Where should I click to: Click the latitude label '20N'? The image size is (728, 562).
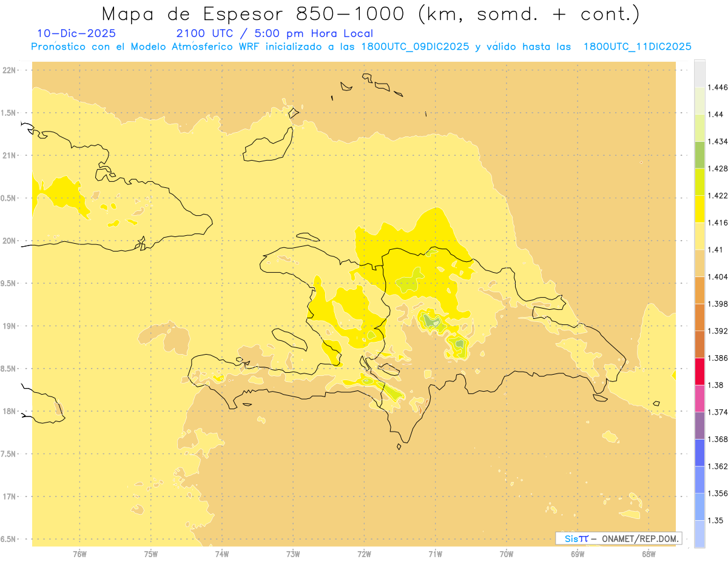pyautogui.click(x=9, y=241)
